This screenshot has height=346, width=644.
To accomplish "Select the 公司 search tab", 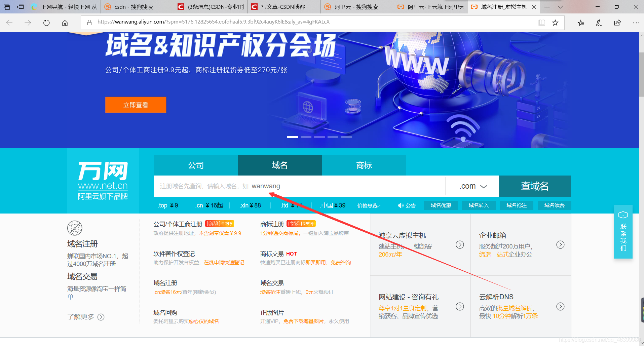I will (x=196, y=165).
